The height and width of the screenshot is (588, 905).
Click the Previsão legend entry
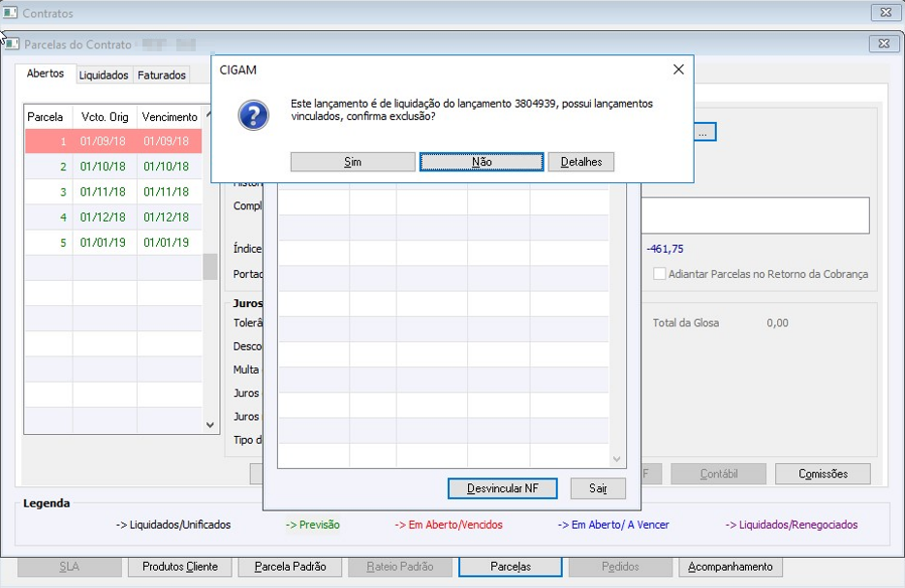click(x=313, y=525)
